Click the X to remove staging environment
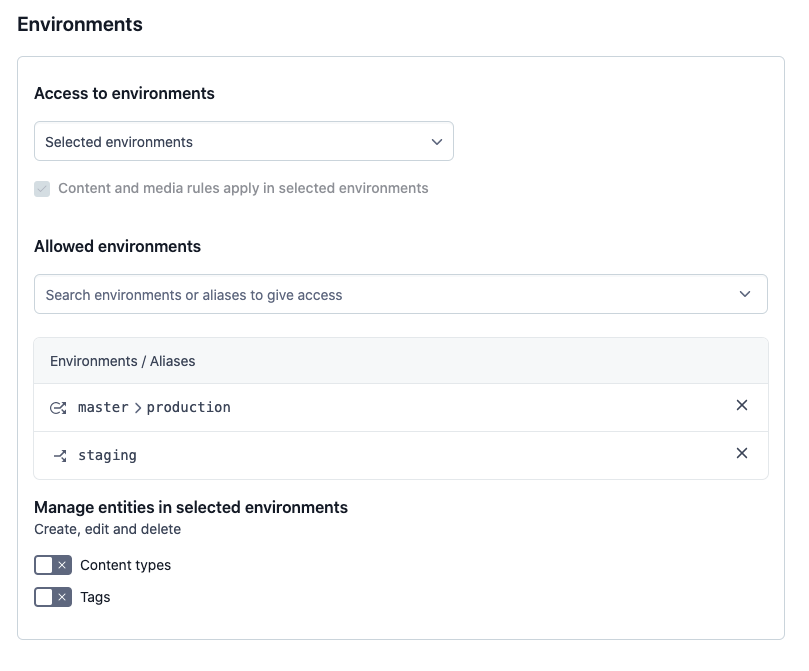 pos(742,453)
